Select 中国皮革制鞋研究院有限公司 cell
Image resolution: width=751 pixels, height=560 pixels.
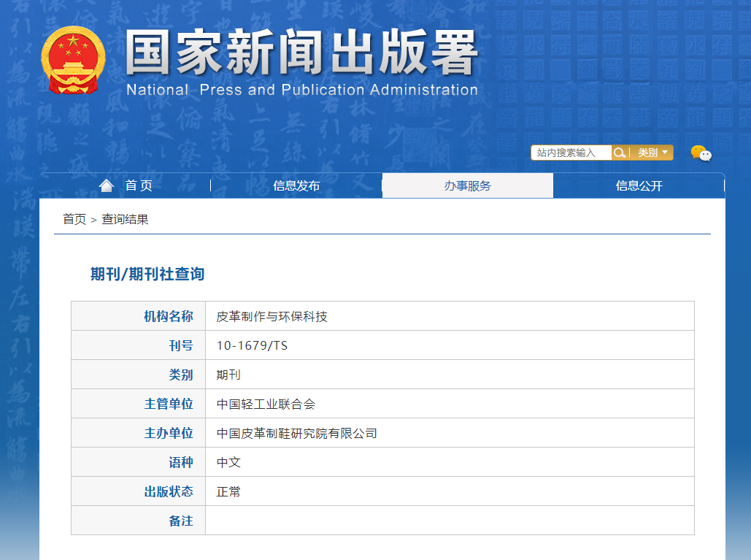(x=297, y=434)
